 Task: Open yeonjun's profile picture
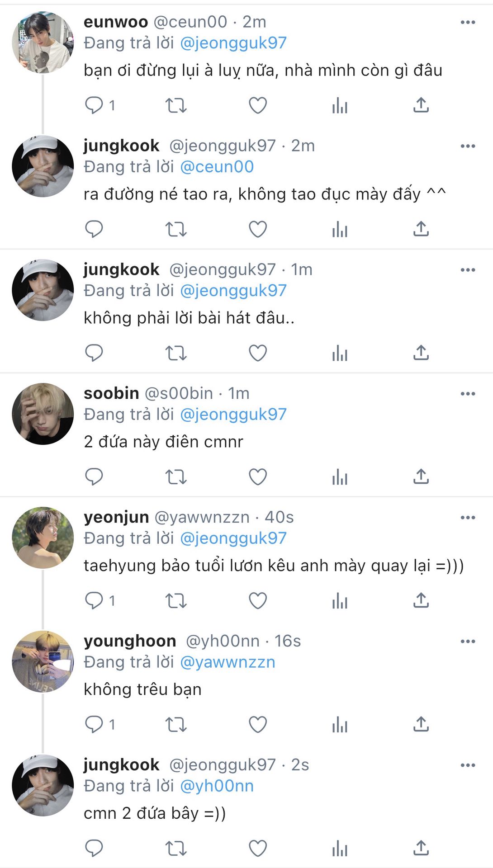(x=43, y=538)
